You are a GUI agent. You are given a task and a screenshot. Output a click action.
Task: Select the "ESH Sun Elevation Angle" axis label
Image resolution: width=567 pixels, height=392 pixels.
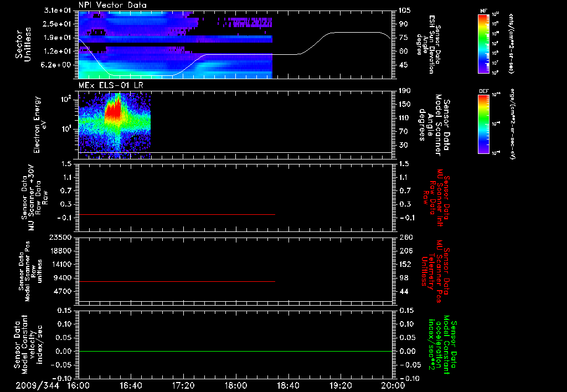pyautogui.click(x=429, y=44)
